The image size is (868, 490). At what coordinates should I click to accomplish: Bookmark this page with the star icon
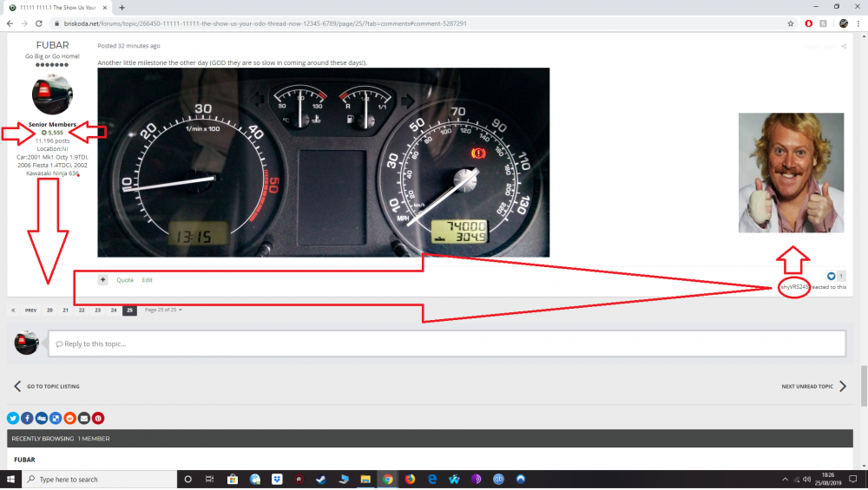(791, 23)
